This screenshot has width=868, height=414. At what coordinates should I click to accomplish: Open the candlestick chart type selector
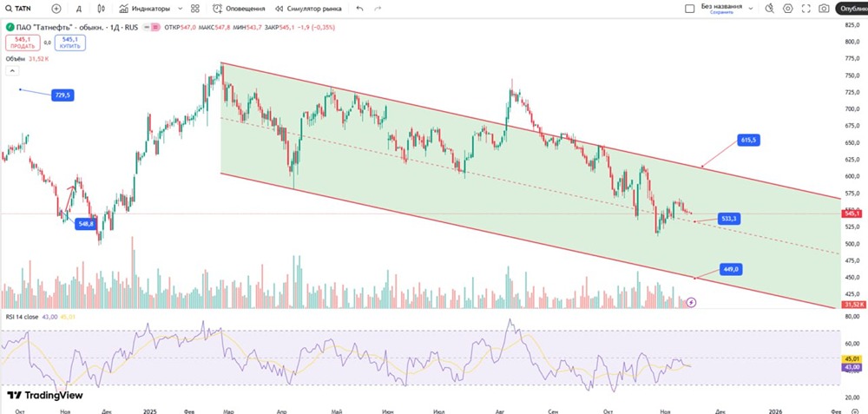click(101, 9)
